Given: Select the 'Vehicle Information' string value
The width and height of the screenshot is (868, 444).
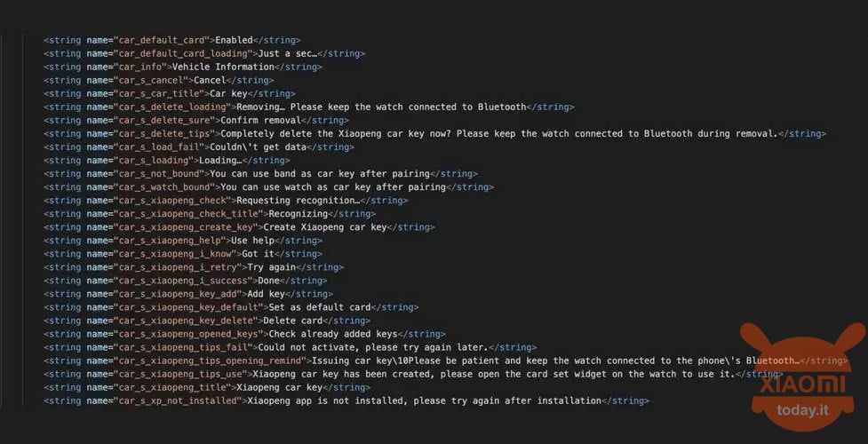Looking at the screenshot, I should tap(224, 67).
